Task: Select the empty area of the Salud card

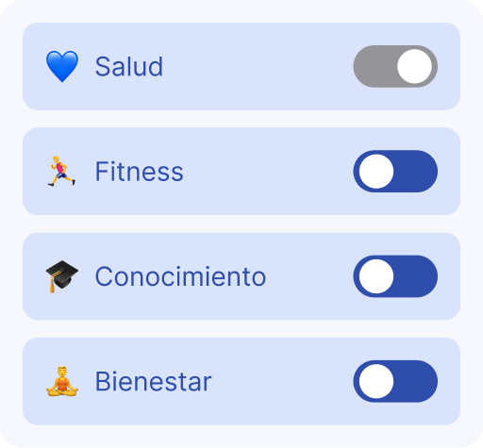Action: (258, 66)
